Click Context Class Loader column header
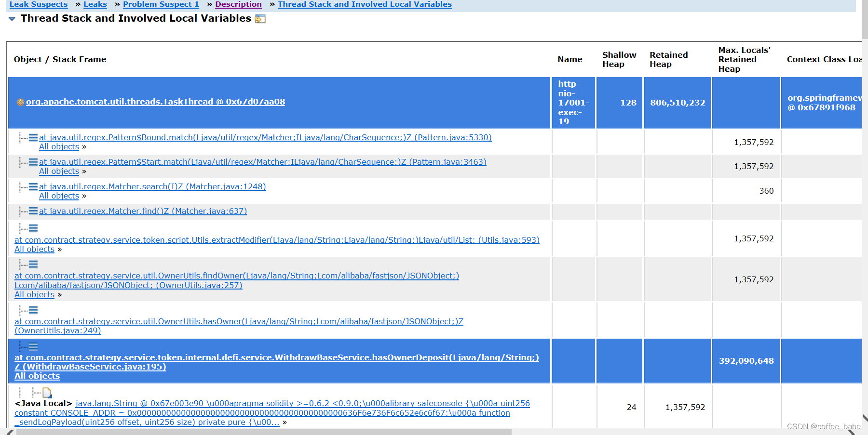This screenshot has width=868, height=435. point(825,59)
